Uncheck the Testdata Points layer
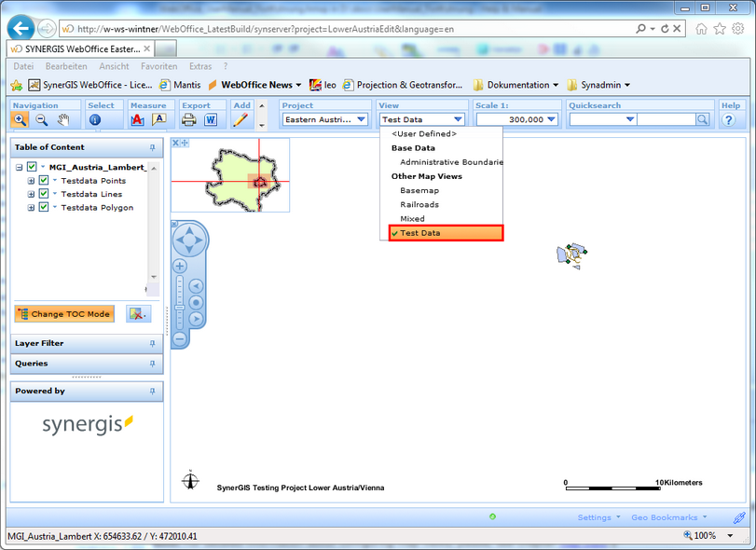The height and width of the screenshot is (550, 756). click(x=43, y=181)
